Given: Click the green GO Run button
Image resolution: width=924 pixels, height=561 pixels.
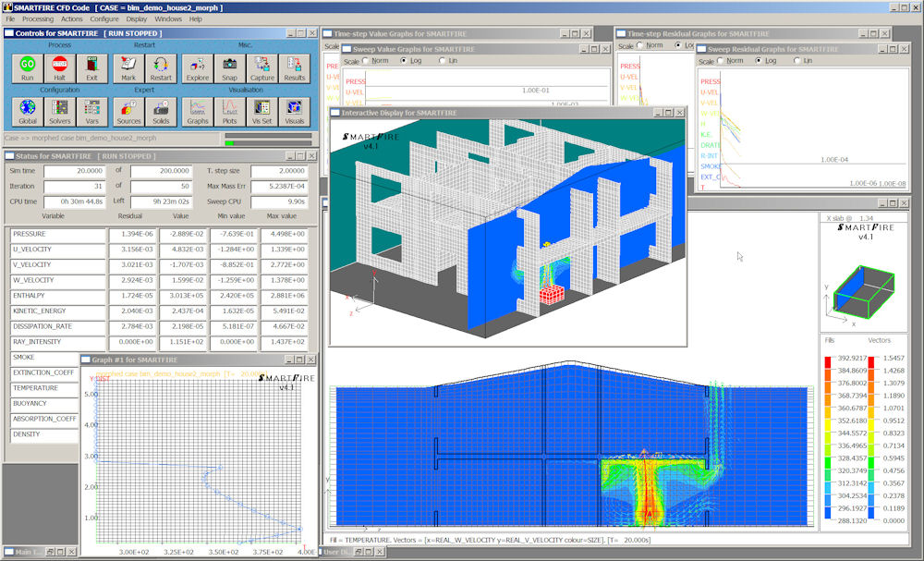Looking at the screenshot, I should 27,68.
